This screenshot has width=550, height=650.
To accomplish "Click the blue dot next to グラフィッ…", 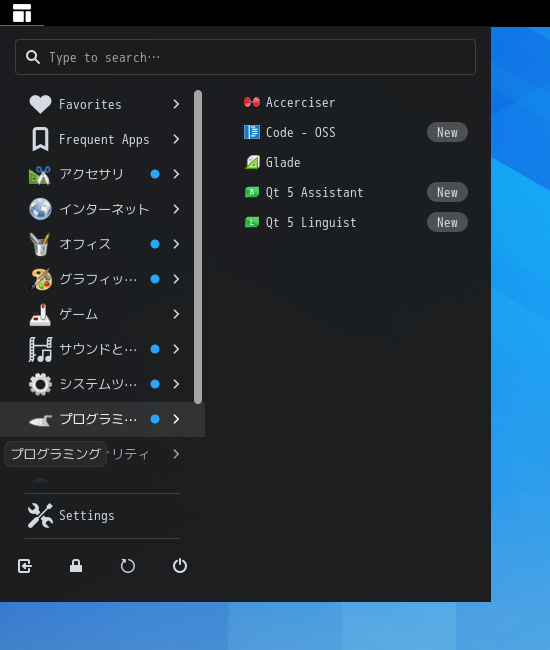I will (x=155, y=279).
